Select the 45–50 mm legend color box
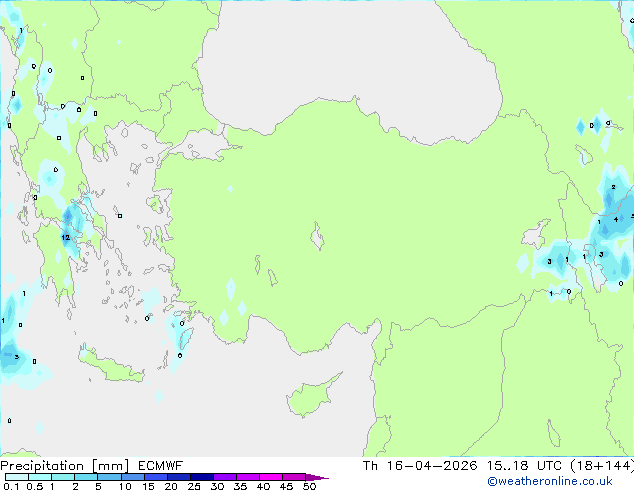Image resolution: width=634 pixels, height=490 pixels. coord(294,477)
